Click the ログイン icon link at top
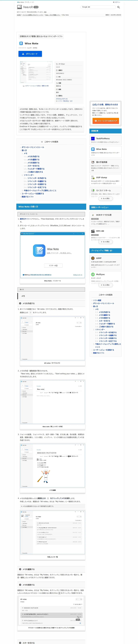138x644 pixels. click(117, 2)
